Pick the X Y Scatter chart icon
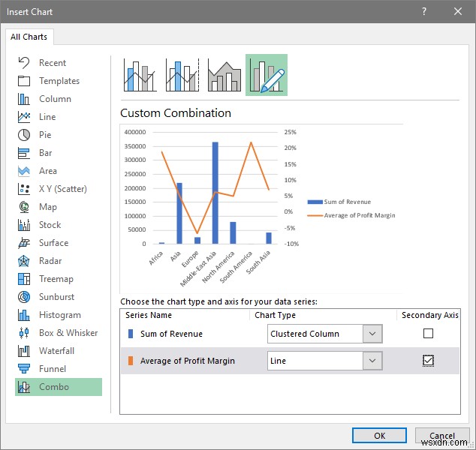 click(x=24, y=189)
